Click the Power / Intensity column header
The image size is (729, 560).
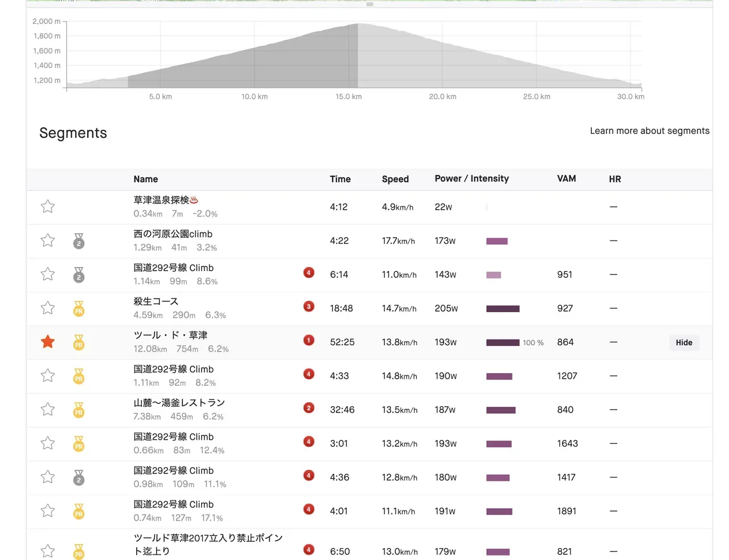coord(472,179)
